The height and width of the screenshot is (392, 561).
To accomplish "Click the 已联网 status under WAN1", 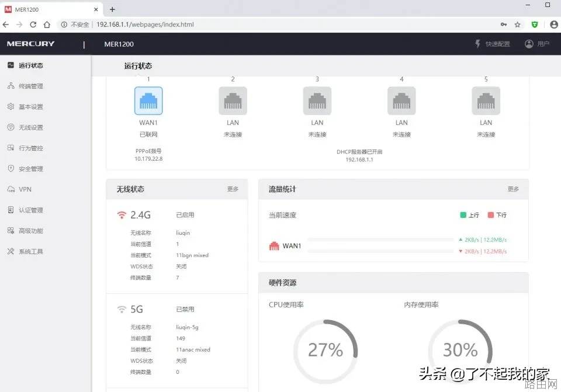I will click(x=148, y=134).
